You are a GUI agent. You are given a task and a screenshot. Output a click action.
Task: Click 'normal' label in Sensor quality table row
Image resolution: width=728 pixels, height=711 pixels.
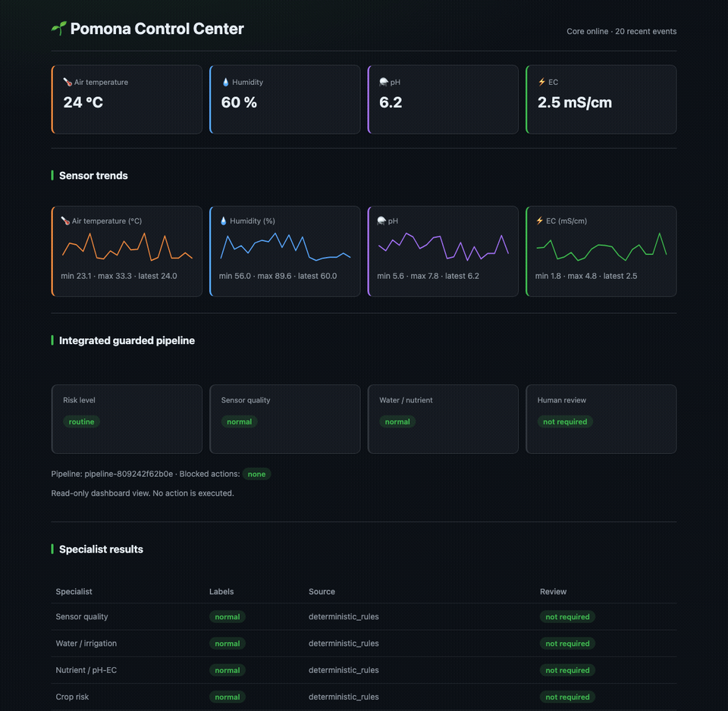(x=227, y=617)
